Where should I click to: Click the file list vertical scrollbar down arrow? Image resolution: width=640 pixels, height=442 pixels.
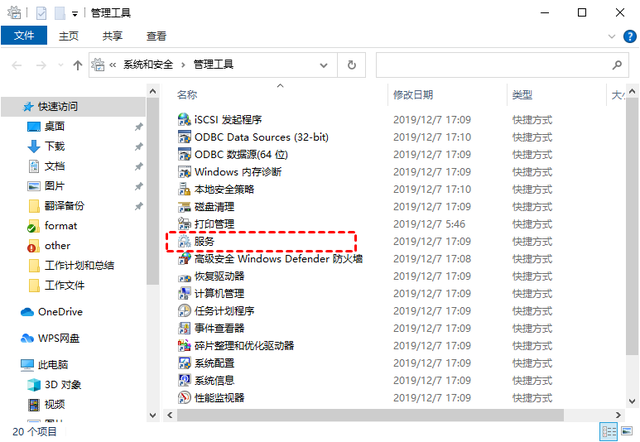pos(632,401)
